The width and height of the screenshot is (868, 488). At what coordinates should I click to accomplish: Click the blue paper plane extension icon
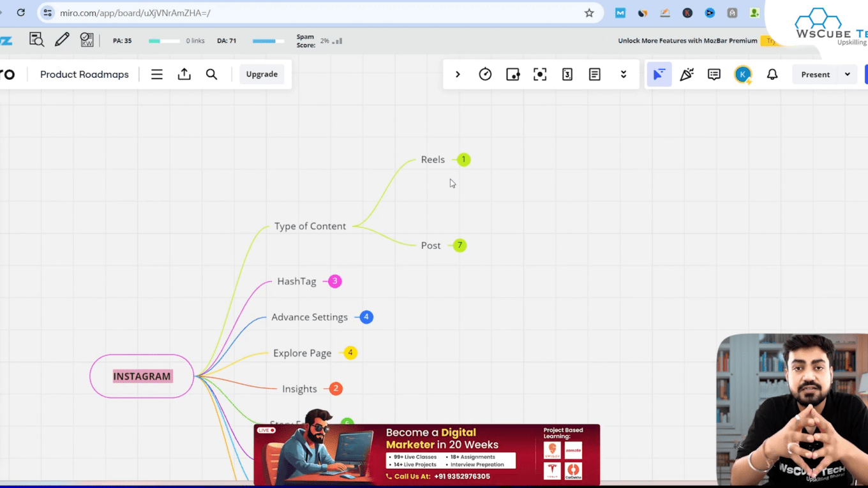pos(710,13)
